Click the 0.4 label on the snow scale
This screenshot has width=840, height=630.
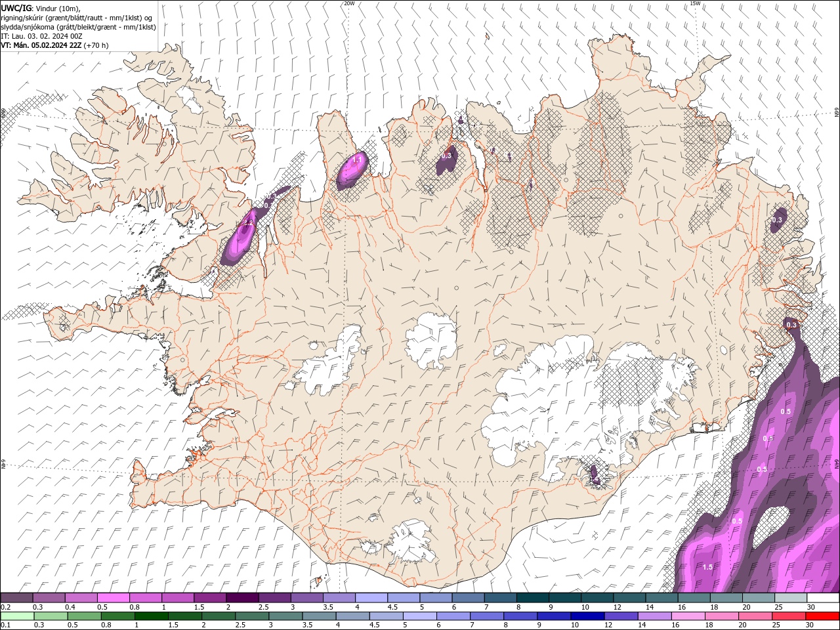click(x=70, y=607)
